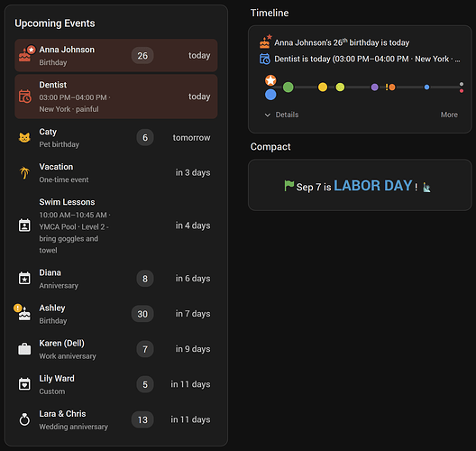Open the Ashley event name
476x451 pixels.
point(52,308)
